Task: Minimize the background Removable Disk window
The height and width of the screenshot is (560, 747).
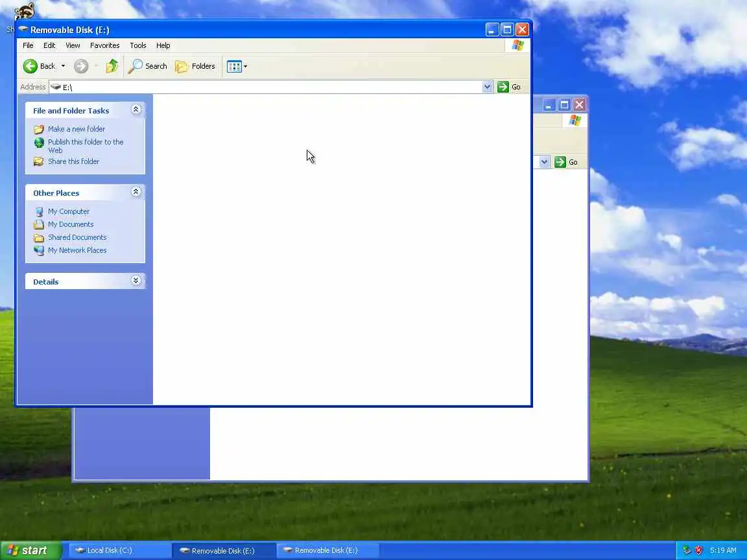Action: pos(549,105)
